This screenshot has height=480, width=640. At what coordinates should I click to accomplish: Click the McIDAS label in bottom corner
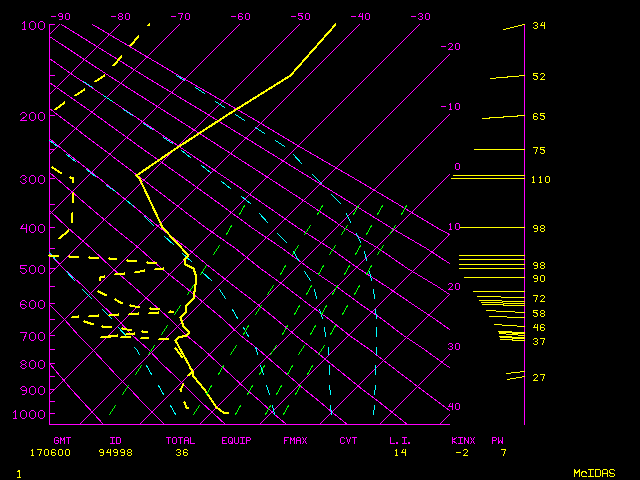[x=593, y=472]
